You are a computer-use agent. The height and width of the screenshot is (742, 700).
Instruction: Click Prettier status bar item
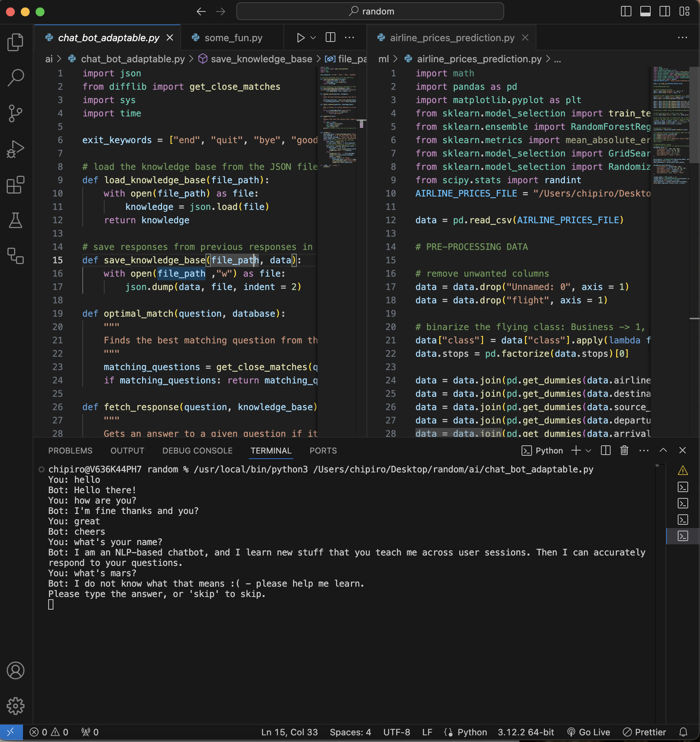click(644, 732)
